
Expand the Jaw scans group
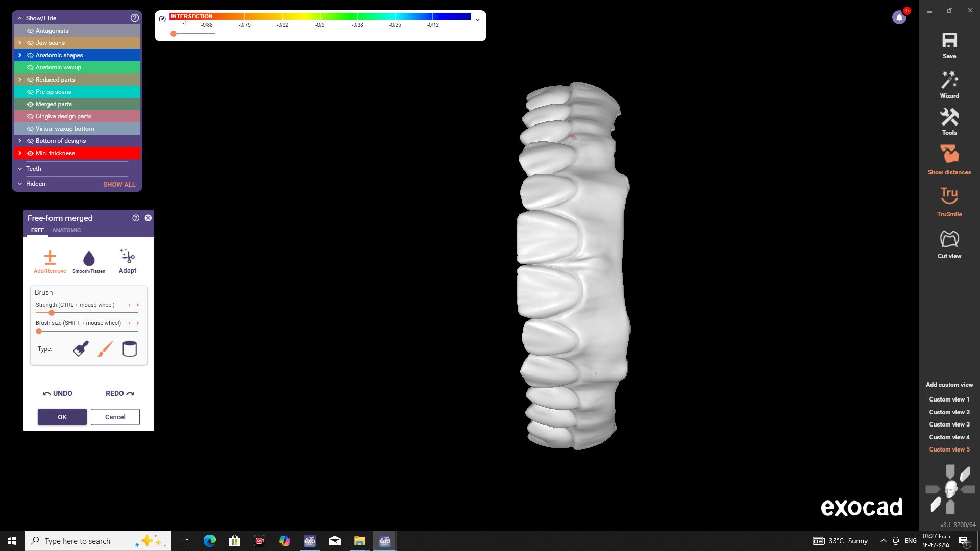pyautogui.click(x=20, y=43)
